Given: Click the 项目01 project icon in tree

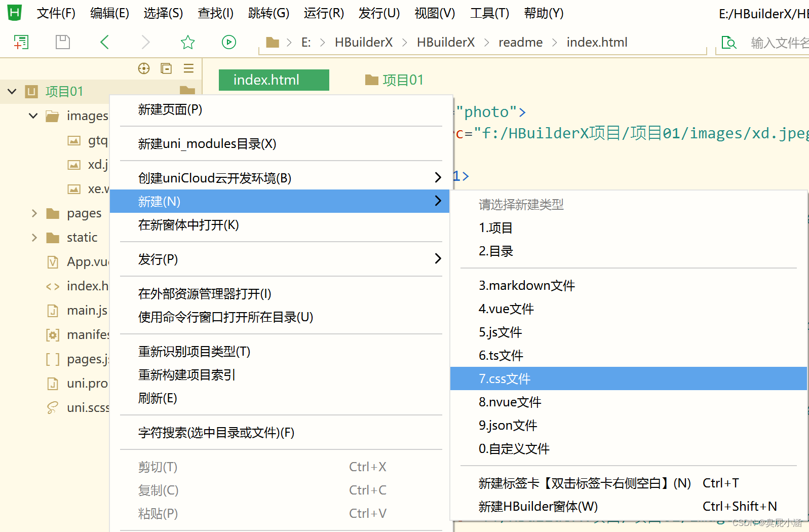Looking at the screenshot, I should click(32, 92).
